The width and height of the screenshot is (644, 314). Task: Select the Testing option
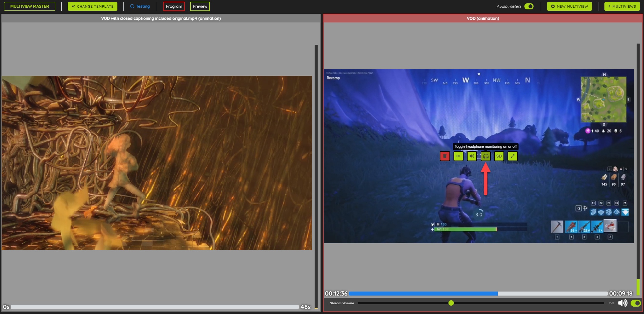coord(140,6)
